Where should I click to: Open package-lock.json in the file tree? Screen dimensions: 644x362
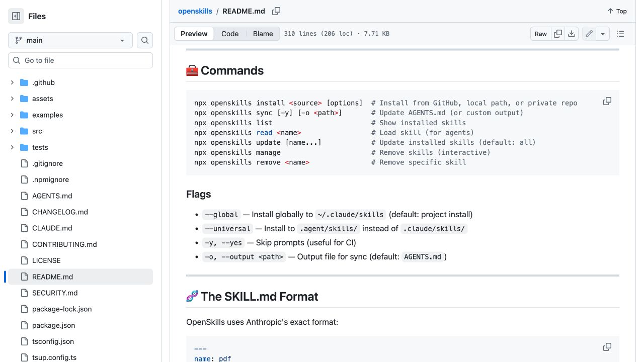click(62, 309)
